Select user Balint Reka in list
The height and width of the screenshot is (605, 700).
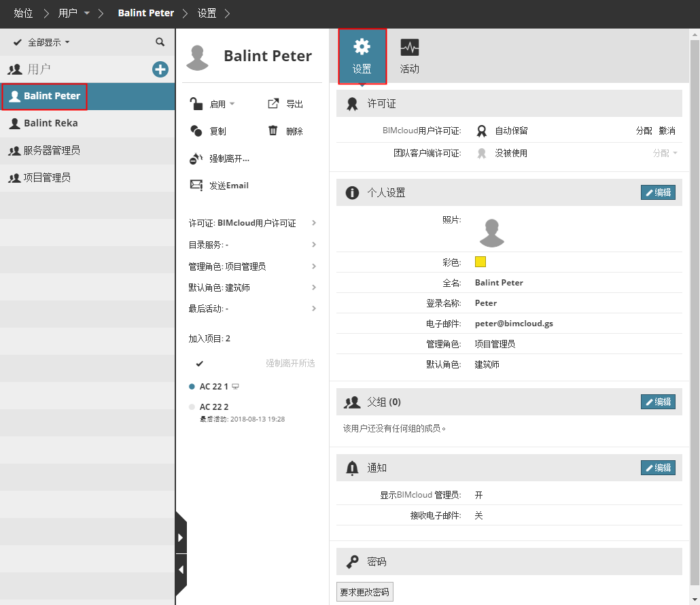88,123
